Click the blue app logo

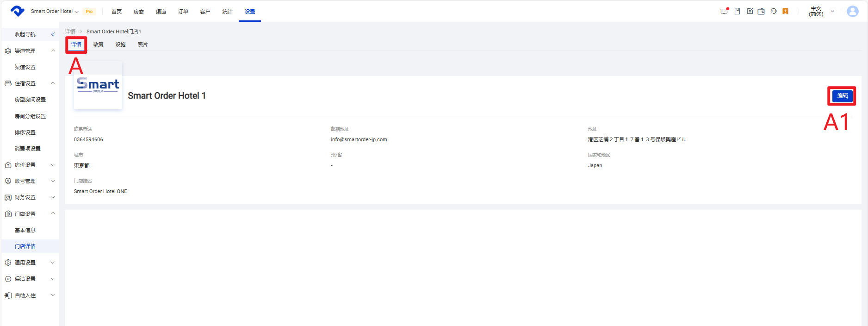(18, 11)
